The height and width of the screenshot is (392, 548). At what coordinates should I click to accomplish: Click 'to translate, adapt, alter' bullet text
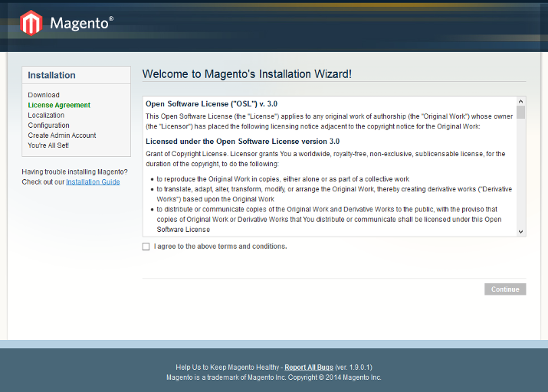click(334, 194)
